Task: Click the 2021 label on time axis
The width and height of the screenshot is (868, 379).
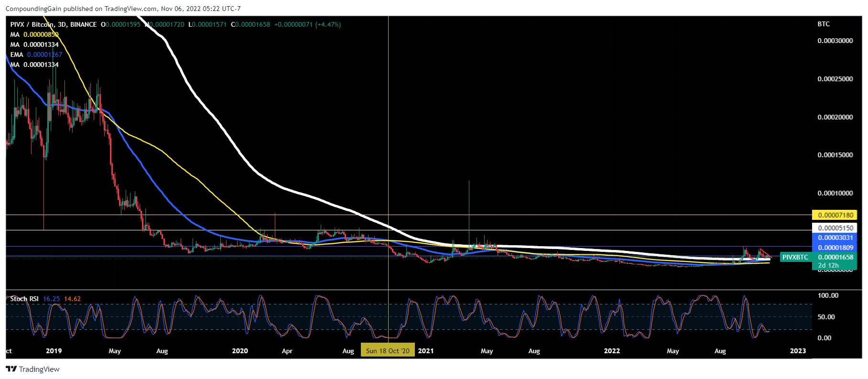Action: (426, 351)
